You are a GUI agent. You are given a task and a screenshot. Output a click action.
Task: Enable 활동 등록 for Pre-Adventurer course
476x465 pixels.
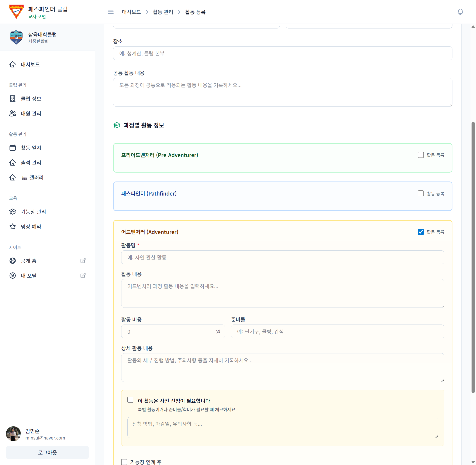421,155
